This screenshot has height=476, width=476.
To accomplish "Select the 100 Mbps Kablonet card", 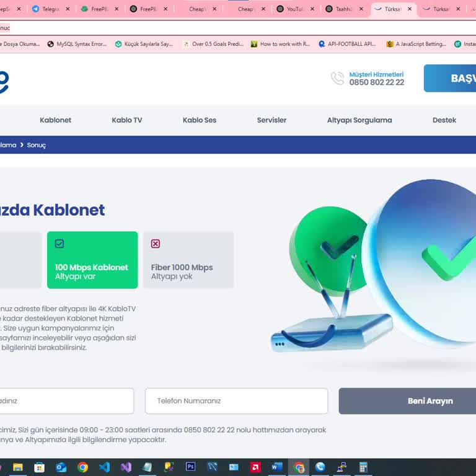I will pyautogui.click(x=92, y=260).
